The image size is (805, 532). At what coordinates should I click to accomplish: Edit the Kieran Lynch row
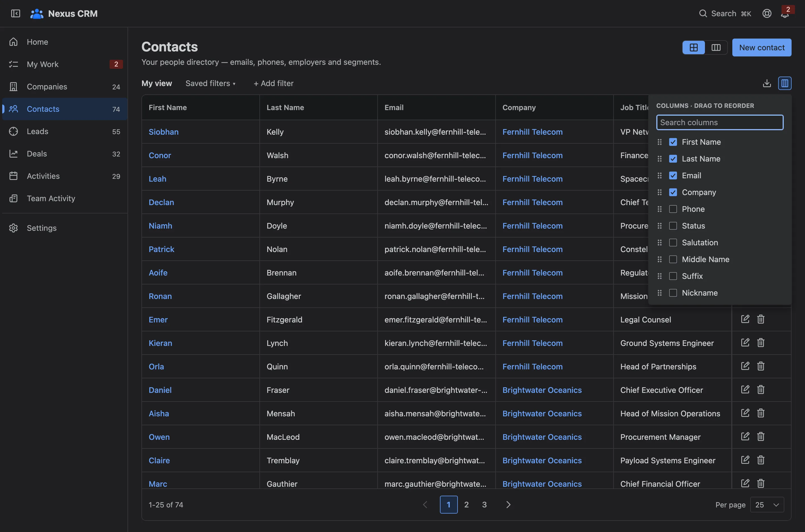[745, 342]
